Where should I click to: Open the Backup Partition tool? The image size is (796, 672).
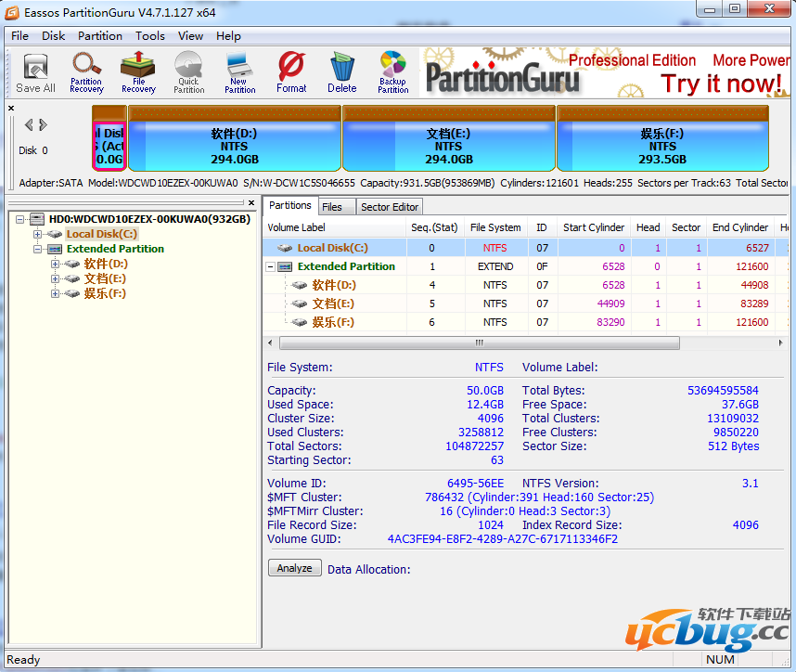tap(392, 72)
